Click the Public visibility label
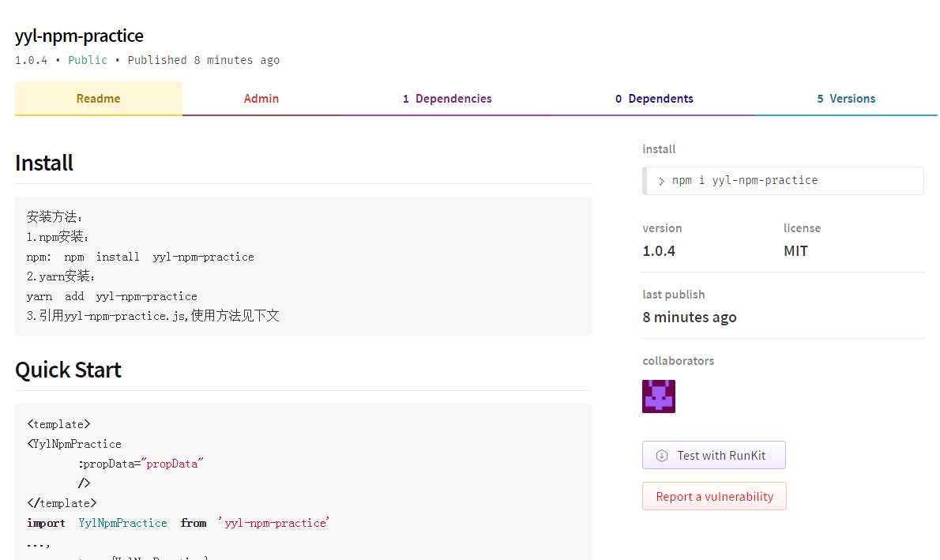 88,60
